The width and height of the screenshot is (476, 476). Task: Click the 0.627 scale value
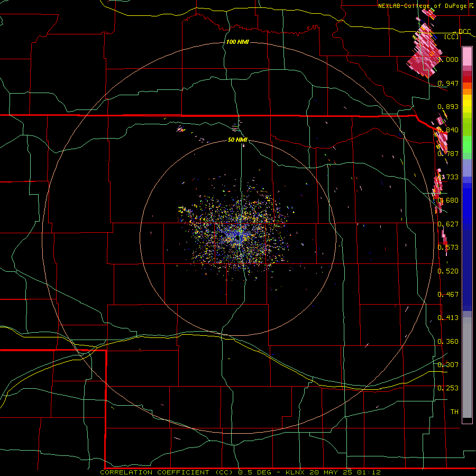[x=448, y=224]
